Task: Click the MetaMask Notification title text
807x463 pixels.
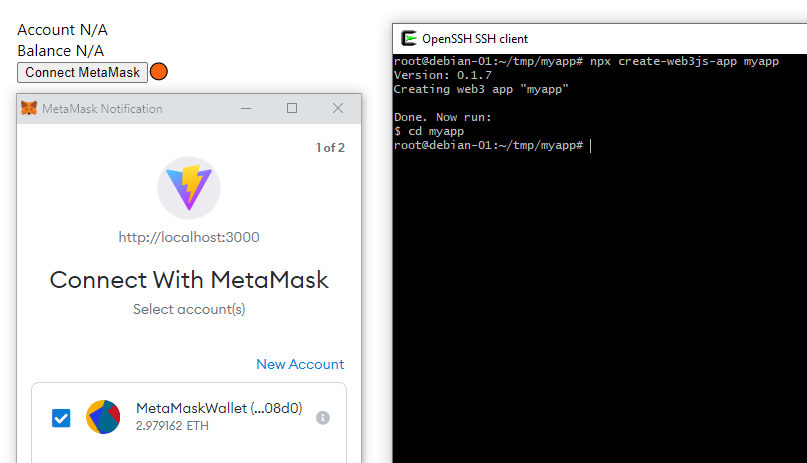Action: 102,109
